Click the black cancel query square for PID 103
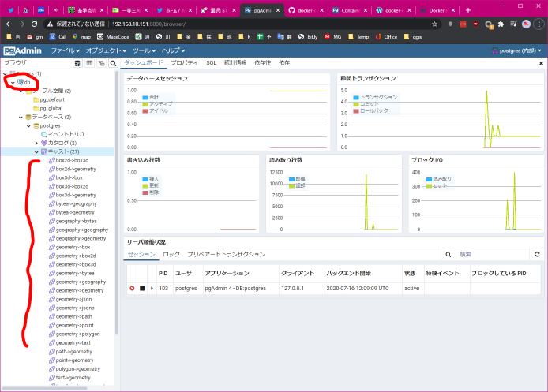Image resolution: width=548 pixels, height=392 pixels. tap(142, 289)
